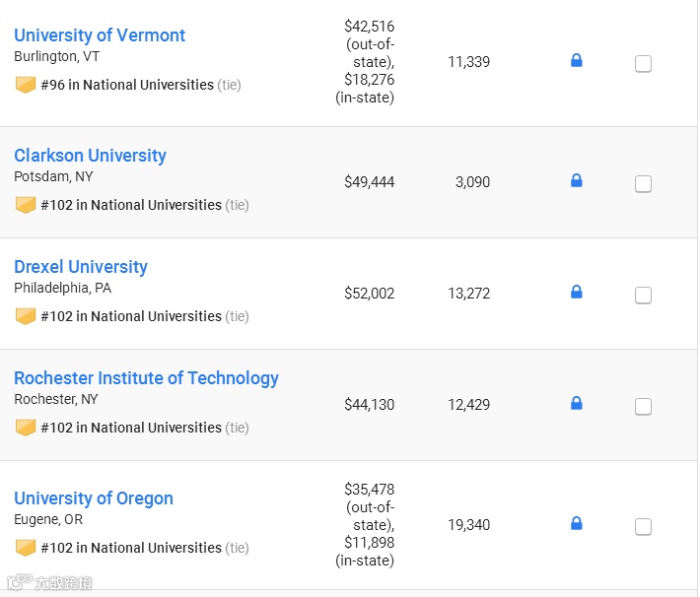Enable the Rochester Institute of Technology checkbox
700x597 pixels.
pos(643,407)
